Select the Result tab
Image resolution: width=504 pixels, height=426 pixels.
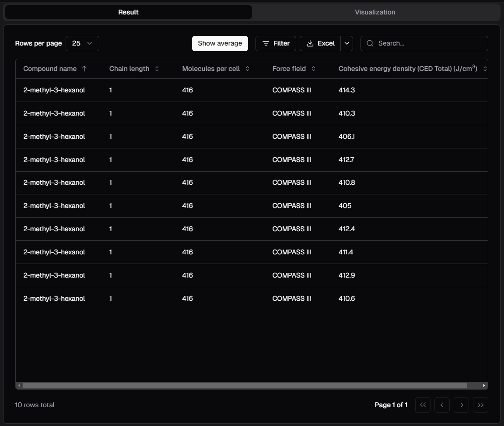tap(128, 12)
